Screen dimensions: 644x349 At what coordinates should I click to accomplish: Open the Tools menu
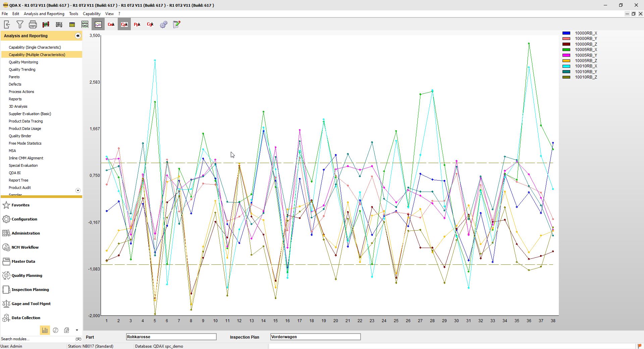(x=73, y=14)
